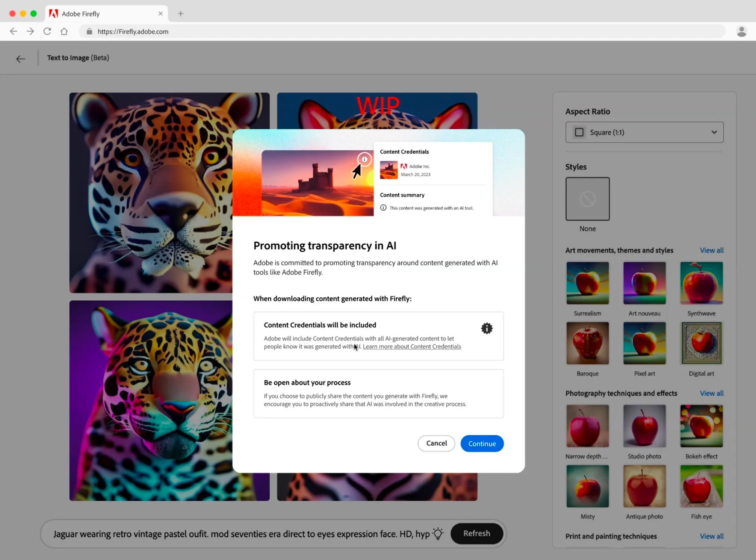Screen dimensions: 756x560
Task: Reload the page using the browser refresh icon
Action: click(47, 31)
